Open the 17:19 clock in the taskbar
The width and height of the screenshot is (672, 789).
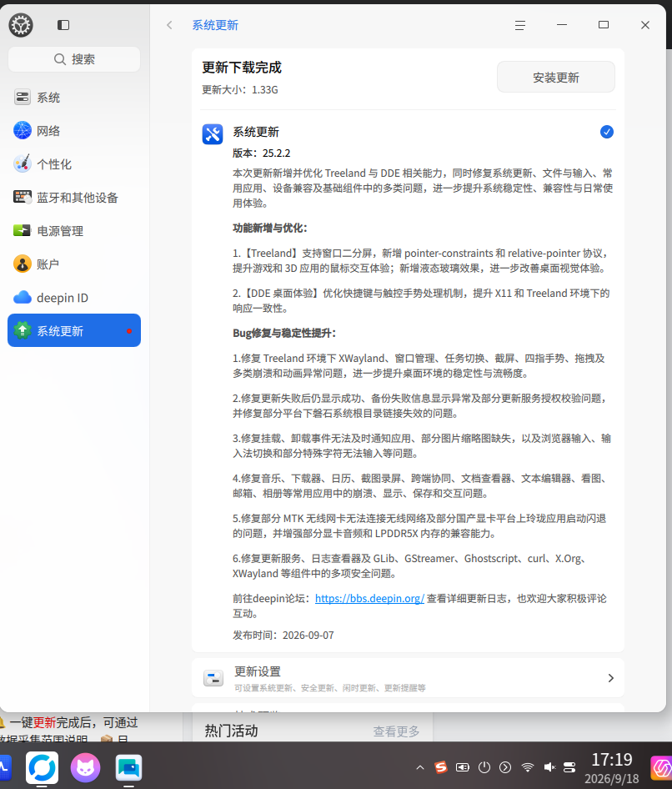pos(612,759)
